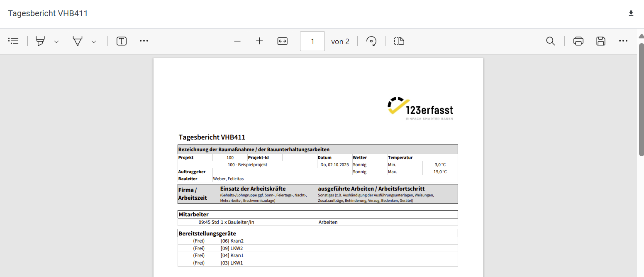Save the PDF document
The width and height of the screenshot is (644, 277).
[601, 41]
